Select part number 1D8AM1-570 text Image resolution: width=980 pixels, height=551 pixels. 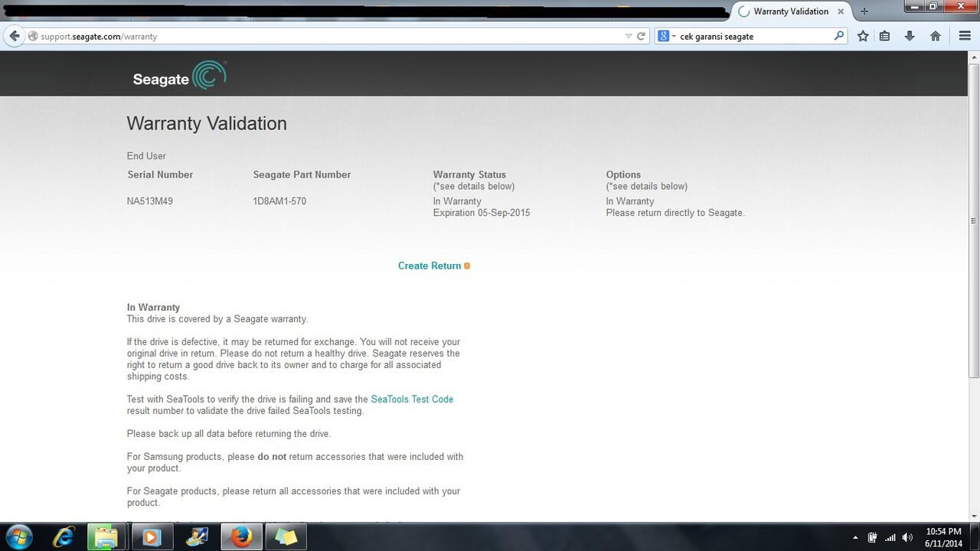(279, 201)
